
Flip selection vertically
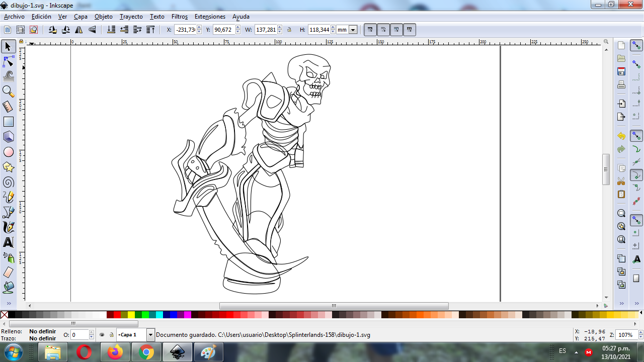pyautogui.click(x=92, y=30)
